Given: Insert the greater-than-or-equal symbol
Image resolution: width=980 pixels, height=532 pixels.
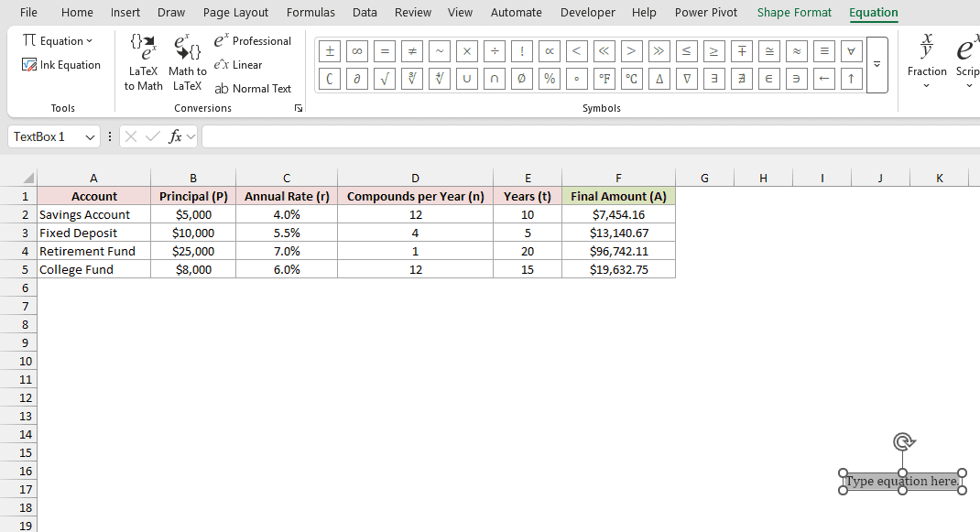Looking at the screenshot, I should (713, 51).
